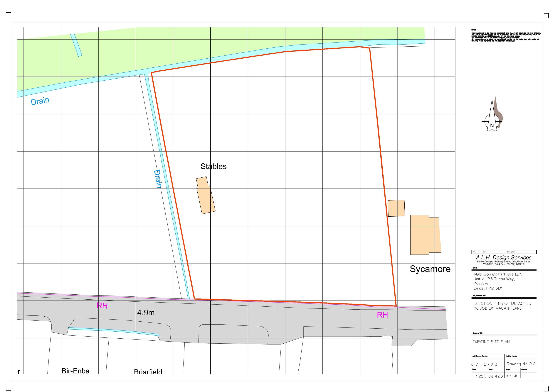Click the Drawing No 02 field
Viewport: 555px width, 392px height.
(x=521, y=364)
